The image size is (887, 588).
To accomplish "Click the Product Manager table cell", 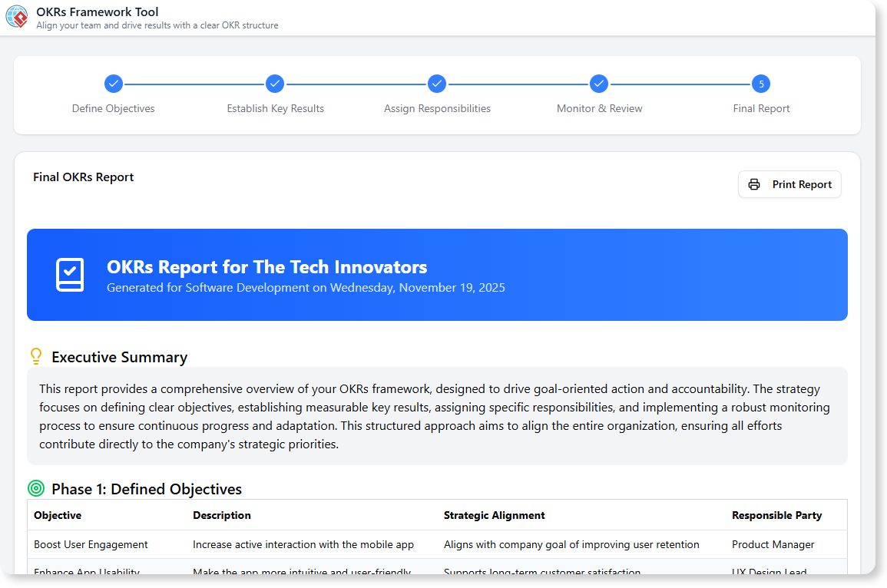I will (773, 544).
